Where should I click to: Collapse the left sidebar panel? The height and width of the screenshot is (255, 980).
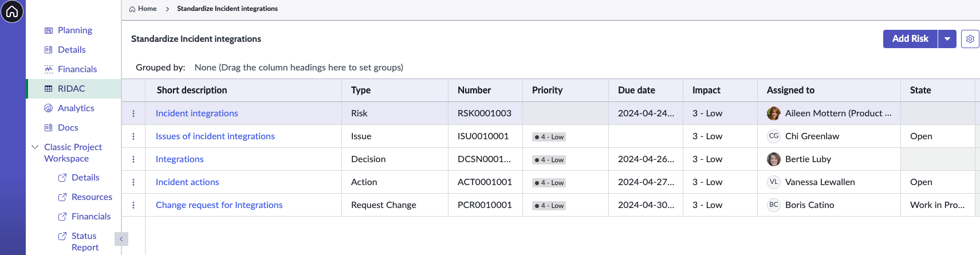(121, 239)
